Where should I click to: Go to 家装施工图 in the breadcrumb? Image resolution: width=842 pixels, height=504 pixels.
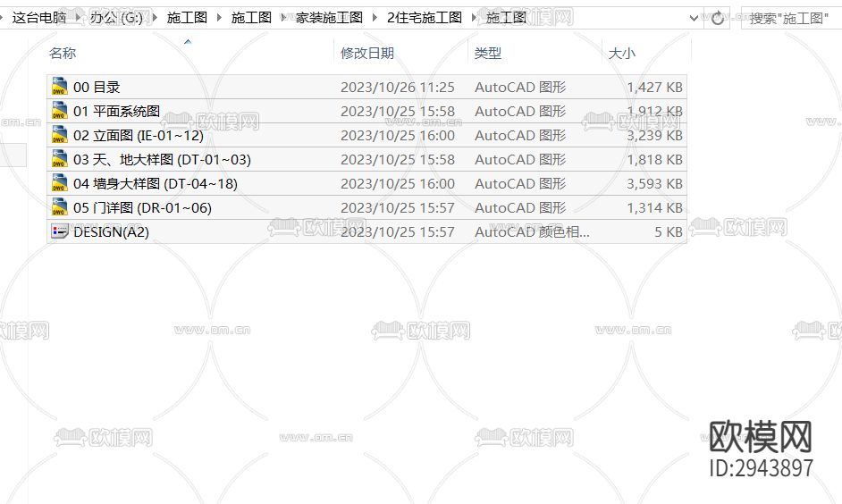(x=329, y=18)
